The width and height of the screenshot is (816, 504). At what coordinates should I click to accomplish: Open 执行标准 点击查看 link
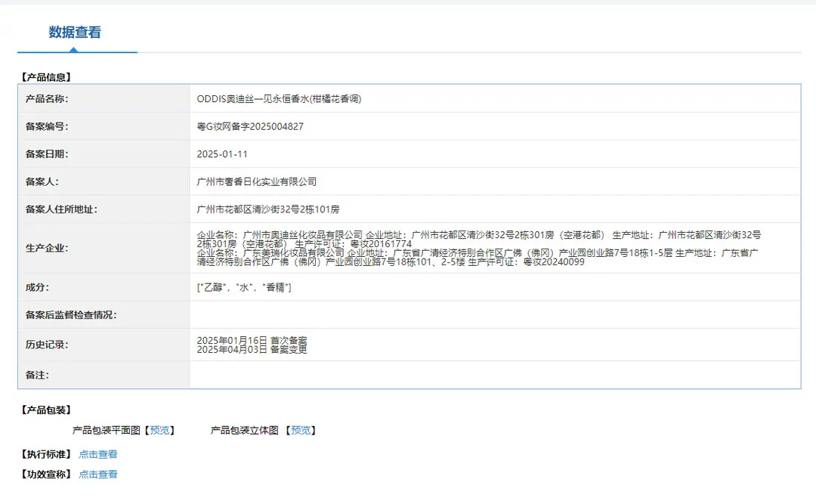[x=97, y=455]
